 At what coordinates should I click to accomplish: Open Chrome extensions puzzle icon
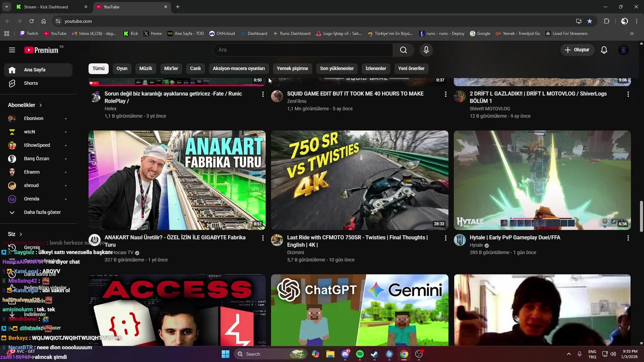point(607,21)
